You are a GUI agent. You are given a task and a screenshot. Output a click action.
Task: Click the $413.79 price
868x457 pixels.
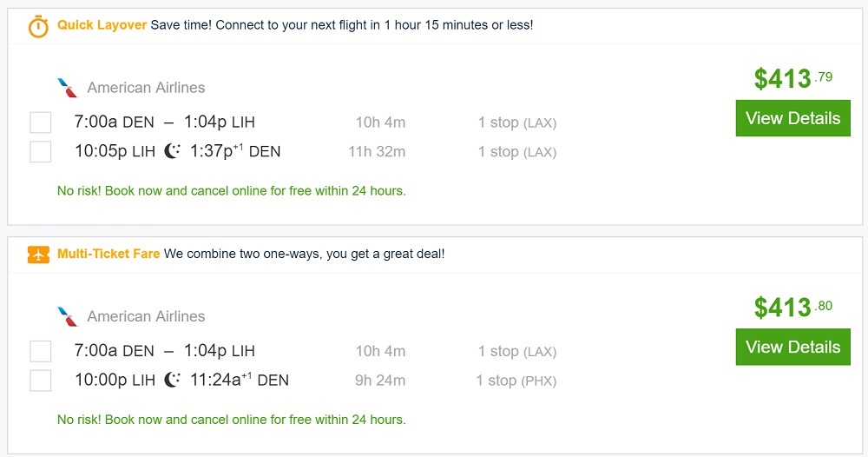point(792,79)
